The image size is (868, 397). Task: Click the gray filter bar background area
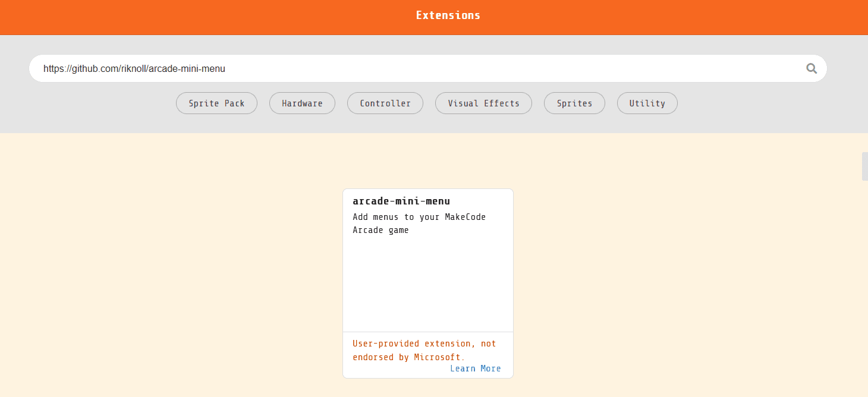[89, 103]
